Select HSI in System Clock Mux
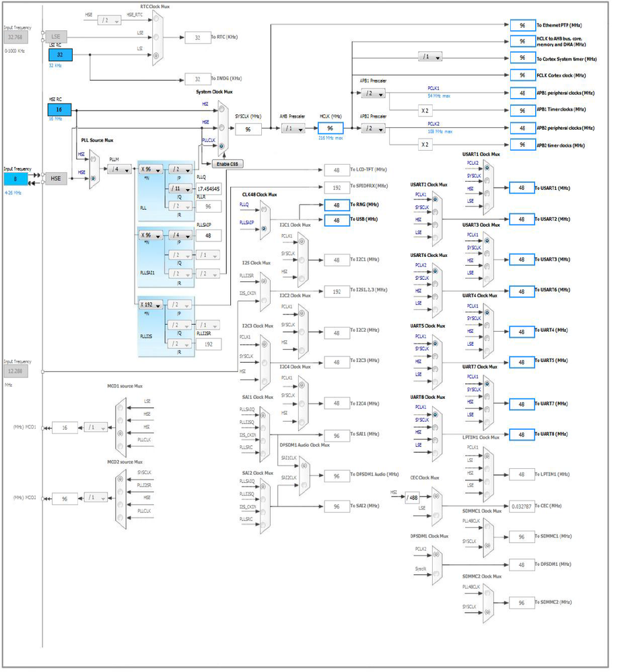This screenshot has height=672, width=624. tap(221, 109)
